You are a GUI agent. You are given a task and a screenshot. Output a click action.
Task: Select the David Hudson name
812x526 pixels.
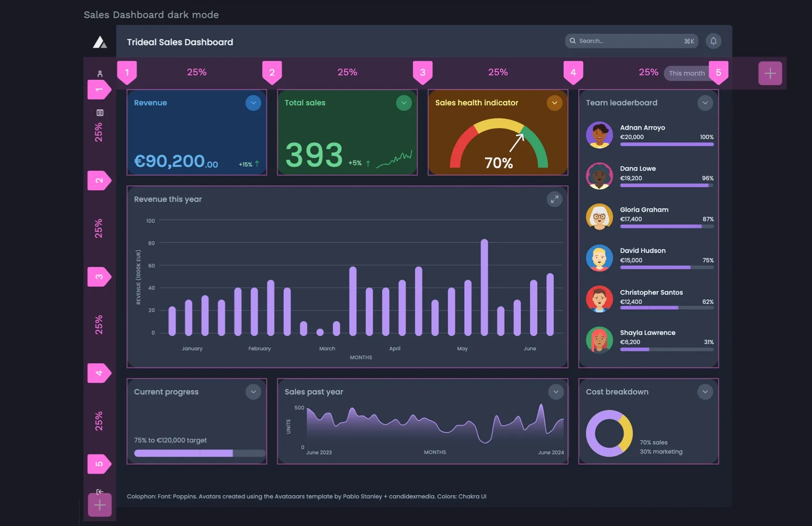coord(643,251)
